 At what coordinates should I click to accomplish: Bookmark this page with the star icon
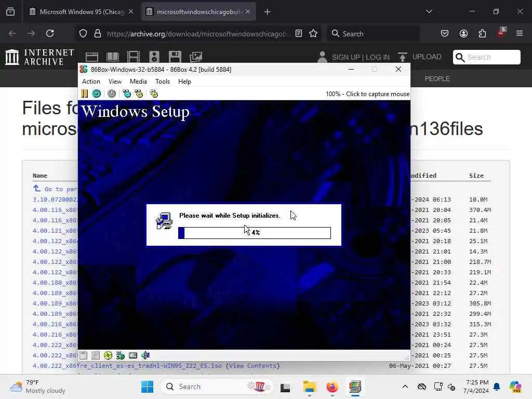(x=313, y=33)
